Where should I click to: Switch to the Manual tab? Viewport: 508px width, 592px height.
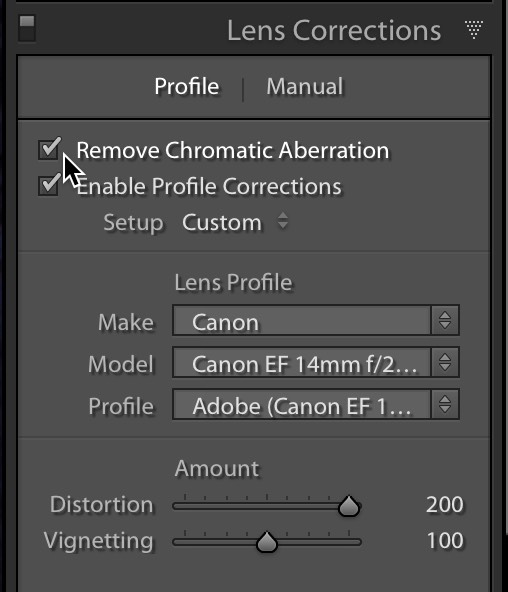pos(305,86)
